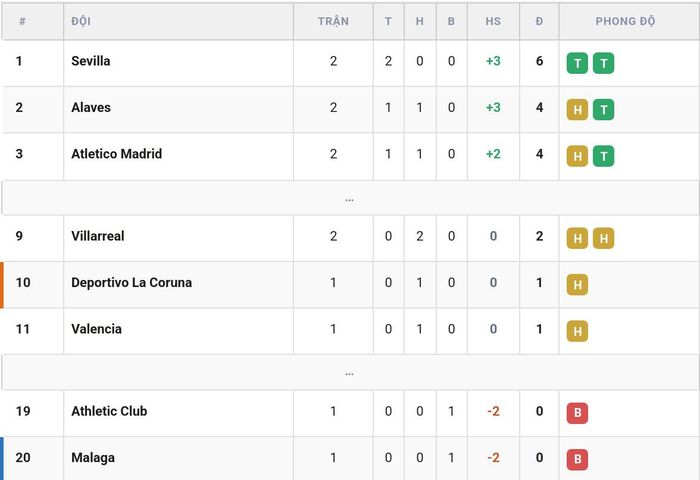
Task: Click the ĐỘI column header
Action: (81, 21)
